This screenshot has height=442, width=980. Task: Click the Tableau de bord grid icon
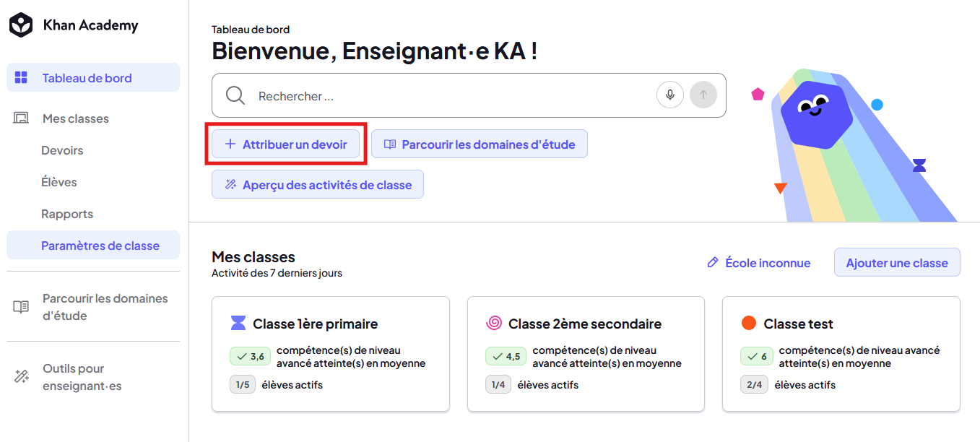pos(21,78)
